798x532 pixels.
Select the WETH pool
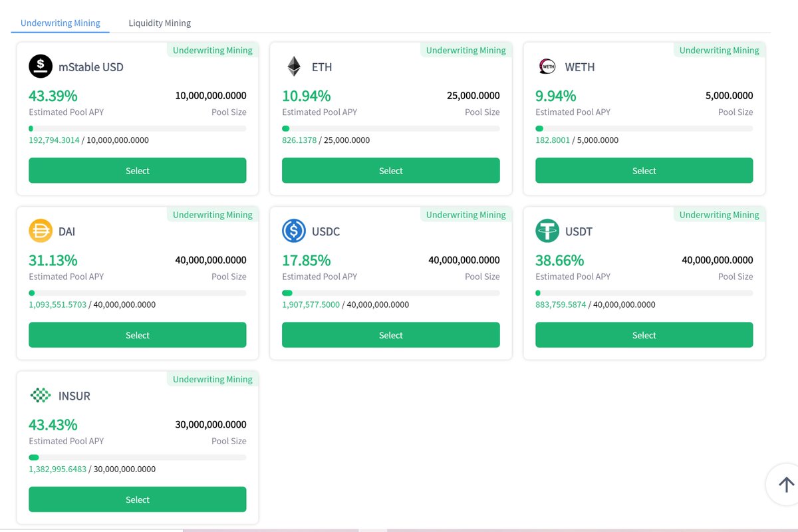[x=644, y=170]
